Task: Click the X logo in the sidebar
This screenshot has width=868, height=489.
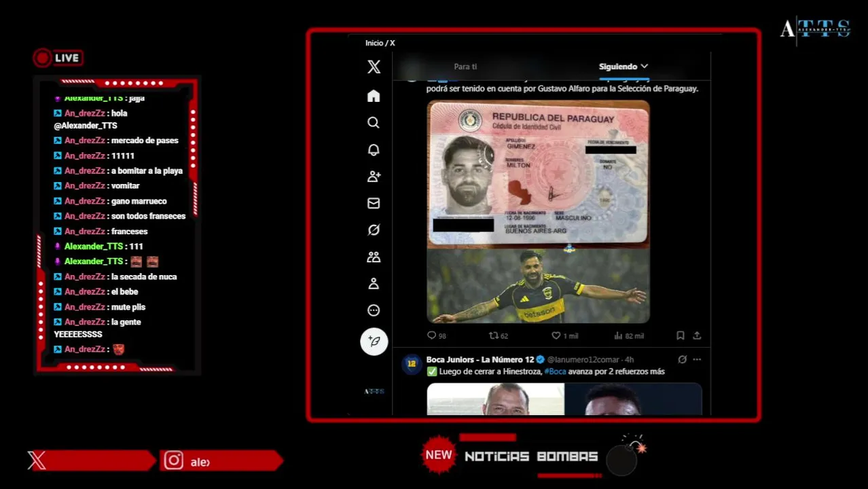Action: [374, 67]
